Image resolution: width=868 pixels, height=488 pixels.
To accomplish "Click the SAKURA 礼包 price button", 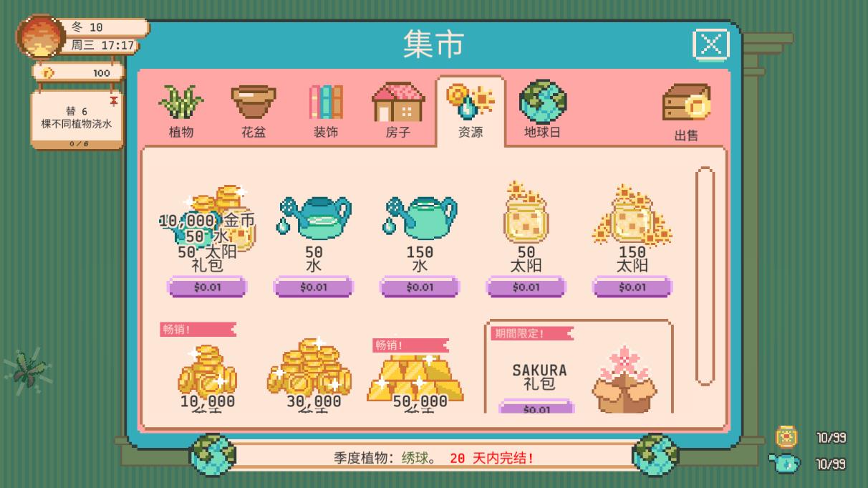I will pos(536,407).
